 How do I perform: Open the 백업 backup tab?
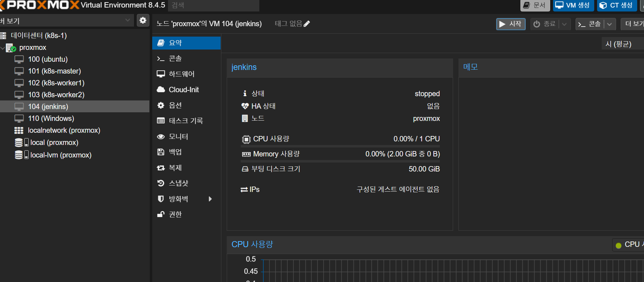coord(186,152)
